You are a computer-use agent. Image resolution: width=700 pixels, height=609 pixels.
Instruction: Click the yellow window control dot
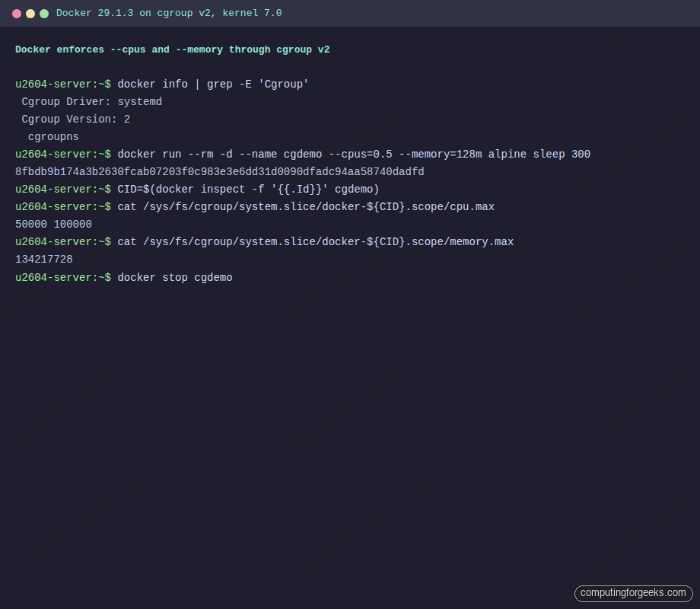tap(30, 13)
